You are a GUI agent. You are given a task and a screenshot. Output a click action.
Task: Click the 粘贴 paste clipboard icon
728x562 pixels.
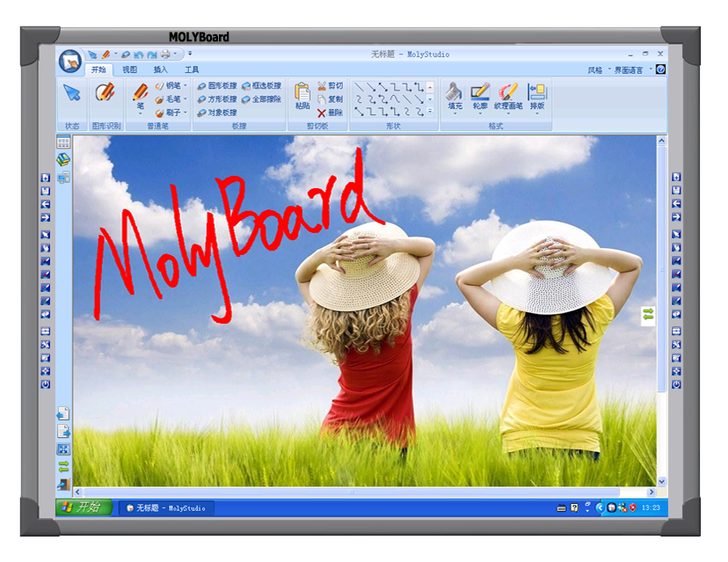click(x=302, y=96)
